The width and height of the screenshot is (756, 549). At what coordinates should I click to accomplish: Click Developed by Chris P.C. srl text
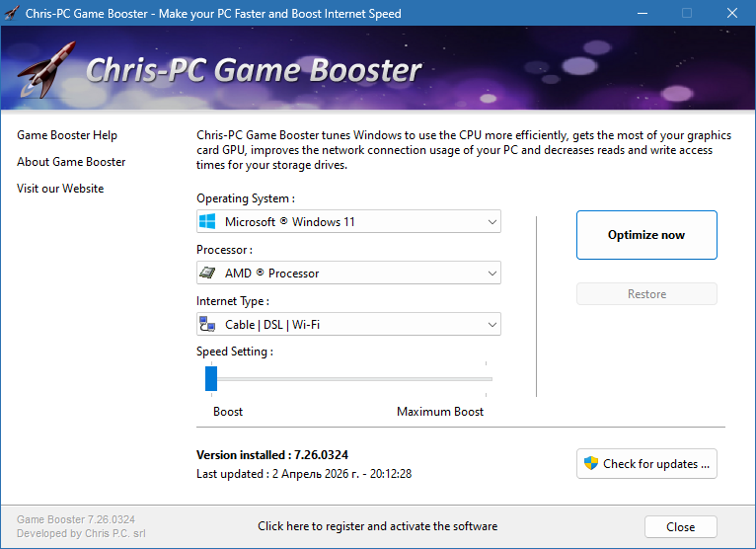click(81, 533)
